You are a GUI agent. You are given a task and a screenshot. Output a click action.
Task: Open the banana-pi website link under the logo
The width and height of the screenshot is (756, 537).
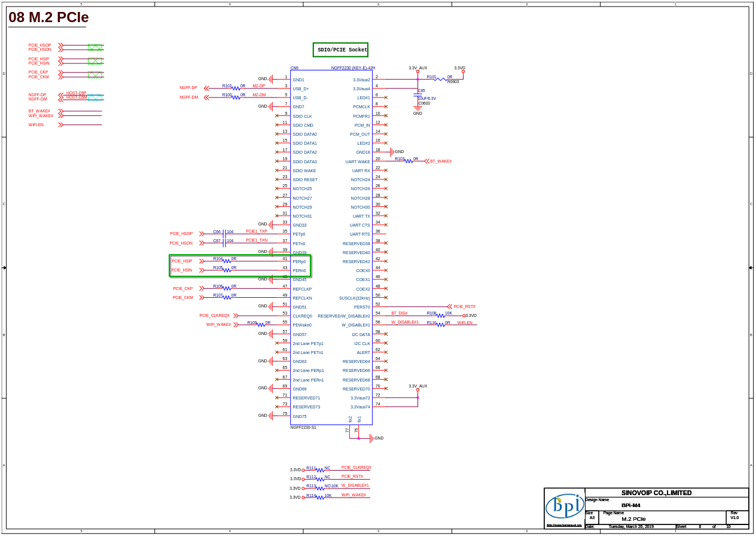tap(564, 525)
